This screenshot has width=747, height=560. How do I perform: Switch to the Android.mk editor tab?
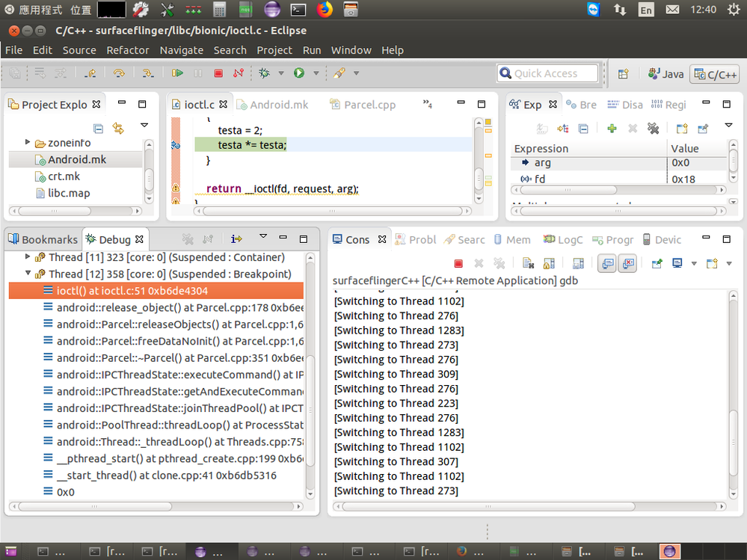coord(273,105)
